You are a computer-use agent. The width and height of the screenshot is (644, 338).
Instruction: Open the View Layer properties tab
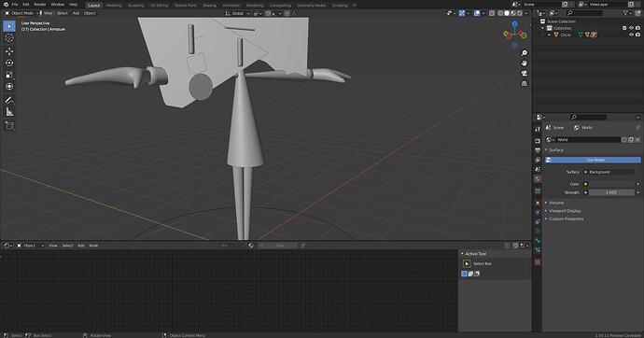538,160
